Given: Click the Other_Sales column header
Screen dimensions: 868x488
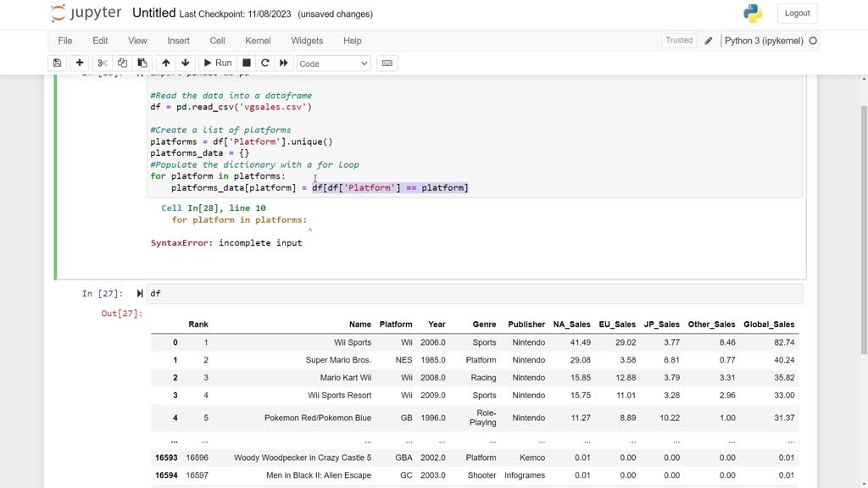Looking at the screenshot, I should [711, 324].
